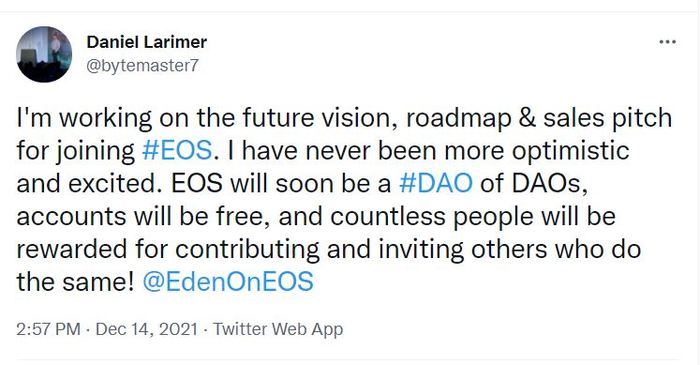Open the #EOS hashtag

point(177,151)
